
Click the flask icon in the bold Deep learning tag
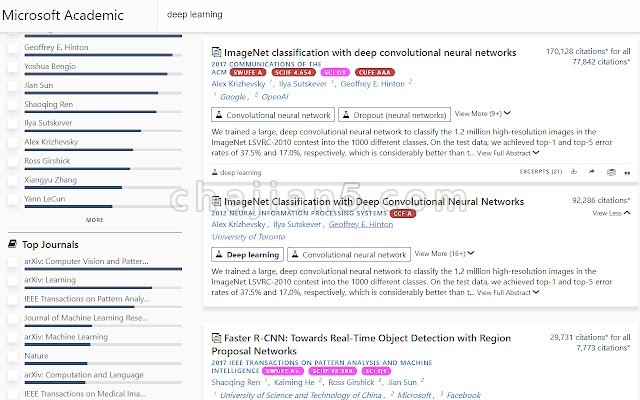tap(219, 254)
